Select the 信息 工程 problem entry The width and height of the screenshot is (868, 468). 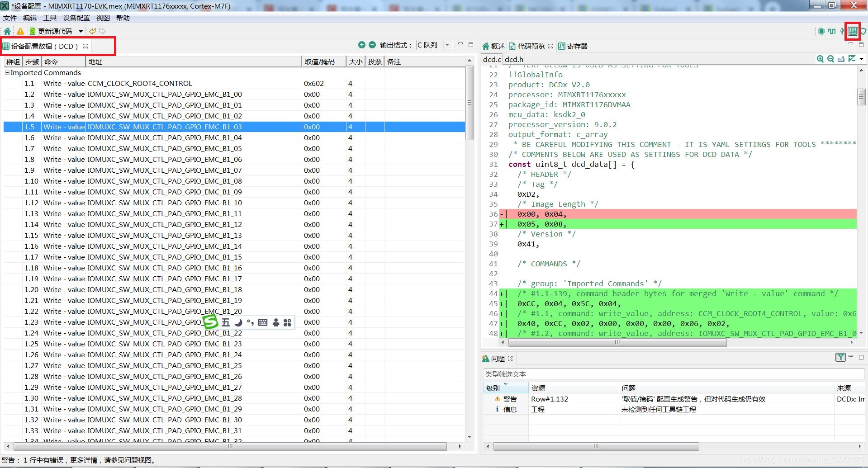tap(673, 410)
